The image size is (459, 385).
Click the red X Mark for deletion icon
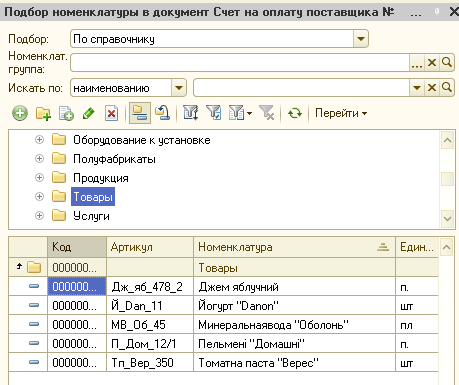coord(111,114)
